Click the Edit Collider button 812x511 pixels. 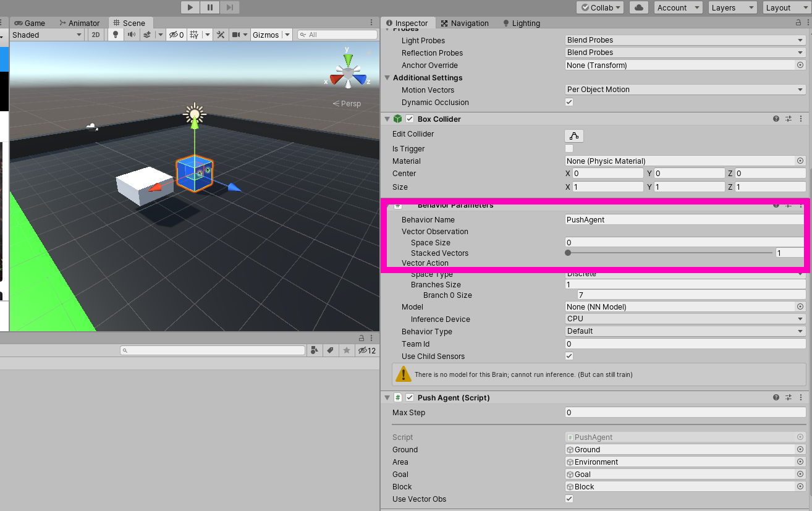coord(574,135)
